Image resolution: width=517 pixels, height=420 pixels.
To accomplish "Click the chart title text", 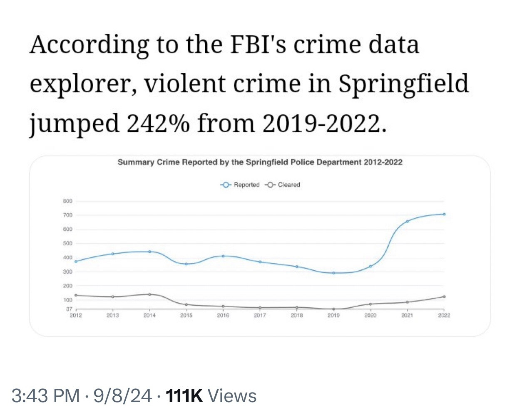I will tap(260, 162).
